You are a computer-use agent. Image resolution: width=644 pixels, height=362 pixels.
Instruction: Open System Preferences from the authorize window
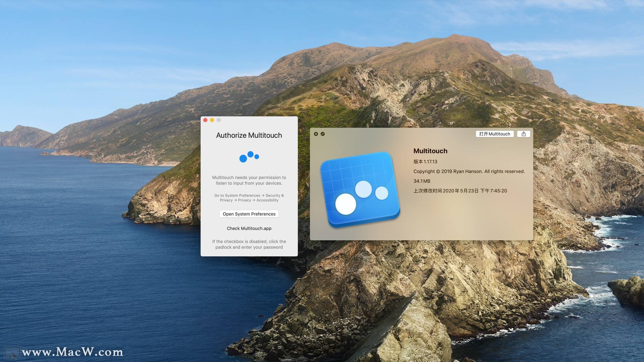[x=249, y=214]
